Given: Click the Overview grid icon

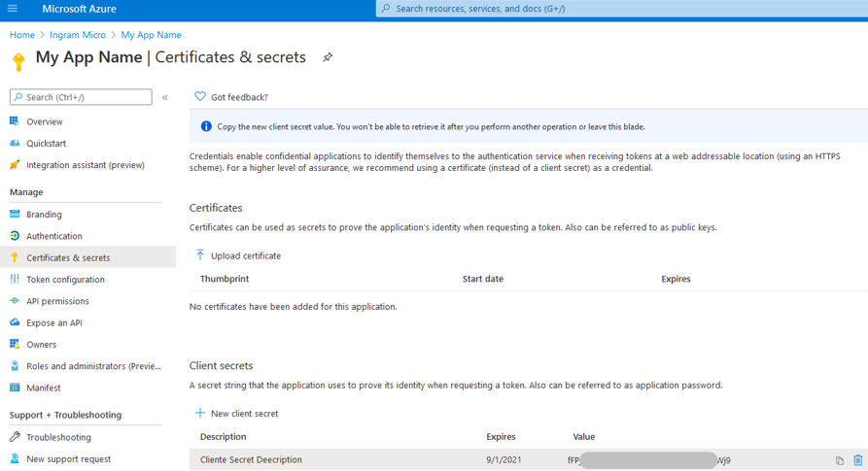Looking at the screenshot, I should tap(15, 121).
